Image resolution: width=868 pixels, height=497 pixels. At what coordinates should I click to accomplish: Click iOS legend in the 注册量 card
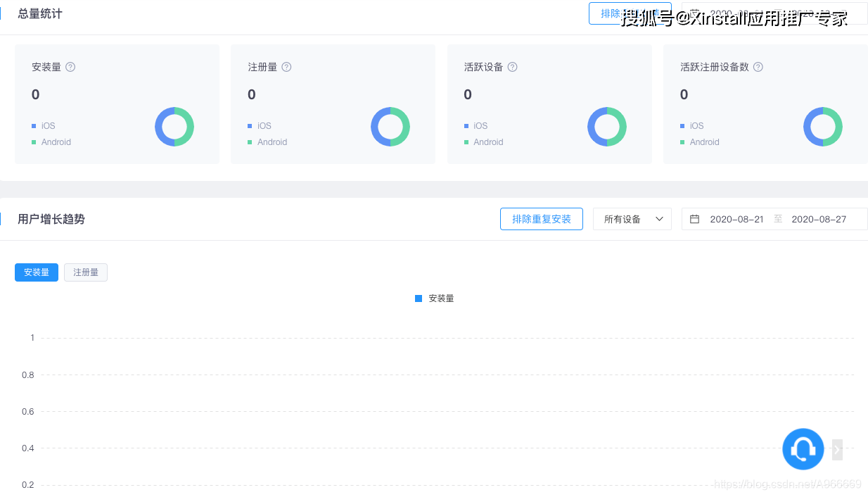point(260,126)
